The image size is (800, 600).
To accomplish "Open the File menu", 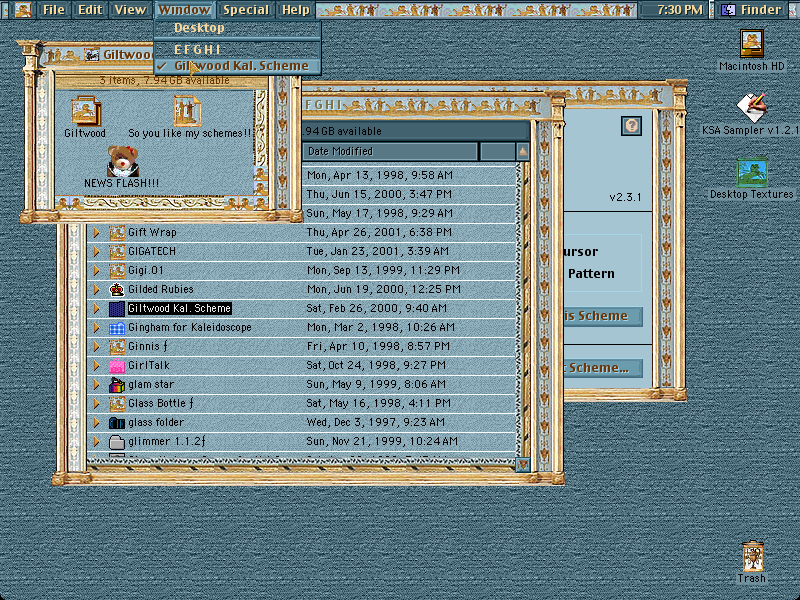I will (54, 10).
